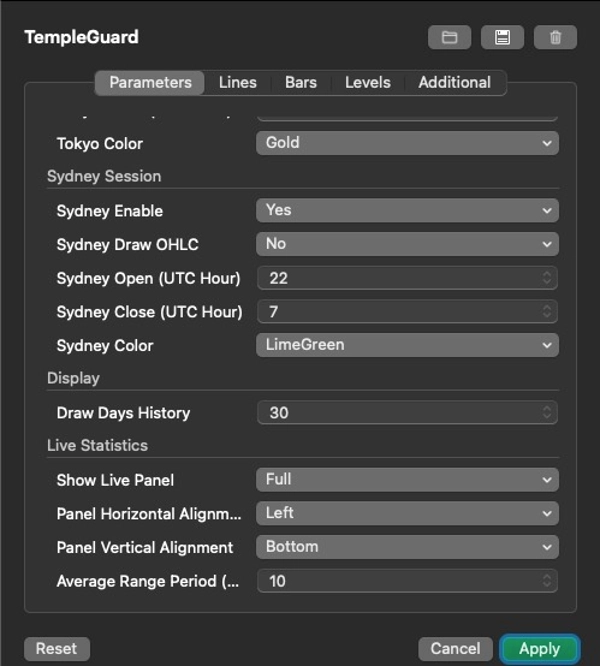Image resolution: width=600 pixels, height=666 pixels.
Task: Click the Display section header
Action: (x=73, y=378)
